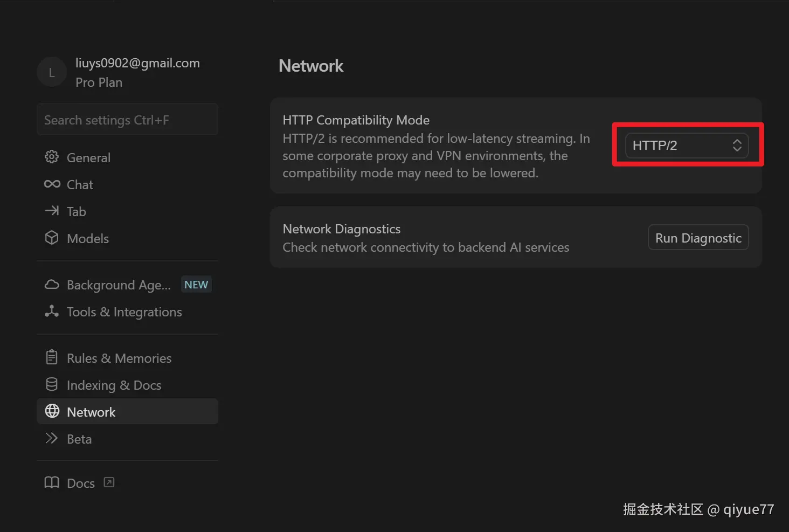Click the Rules & Memories clipboard icon
The height and width of the screenshot is (532, 789).
pyautogui.click(x=52, y=357)
